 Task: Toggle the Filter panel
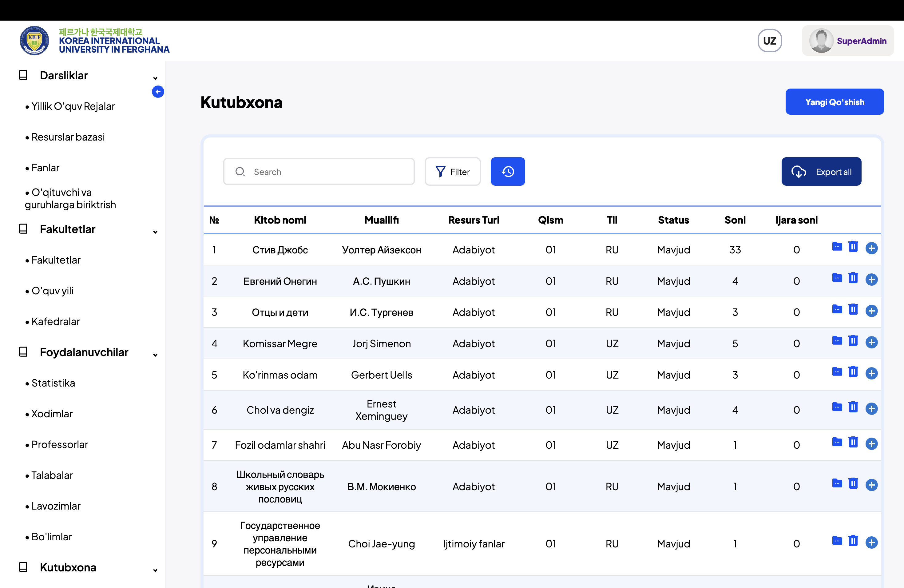point(453,171)
